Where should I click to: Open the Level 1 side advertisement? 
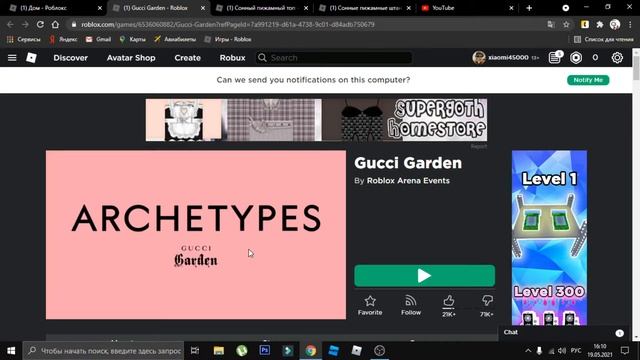point(549,238)
